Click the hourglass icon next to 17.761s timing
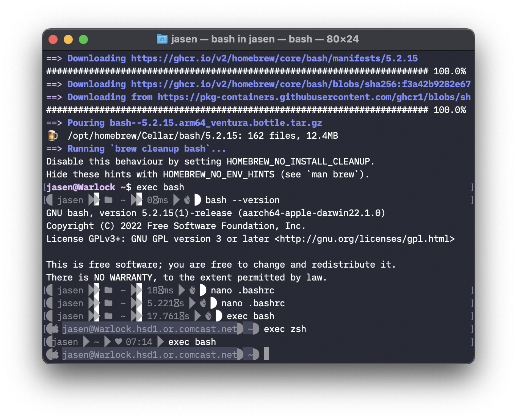This screenshot has width=517, height=420. pos(181,316)
